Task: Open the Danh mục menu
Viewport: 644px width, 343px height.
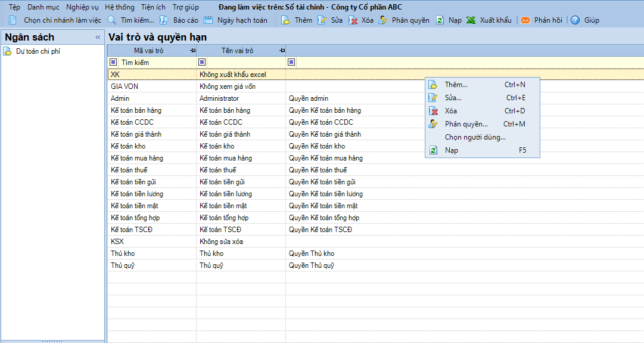Action: click(x=43, y=7)
